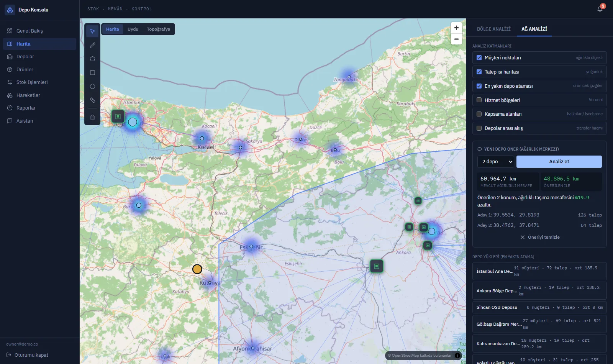Click the orange suggested depot marker
The width and height of the screenshot is (613, 364).
pos(197,269)
